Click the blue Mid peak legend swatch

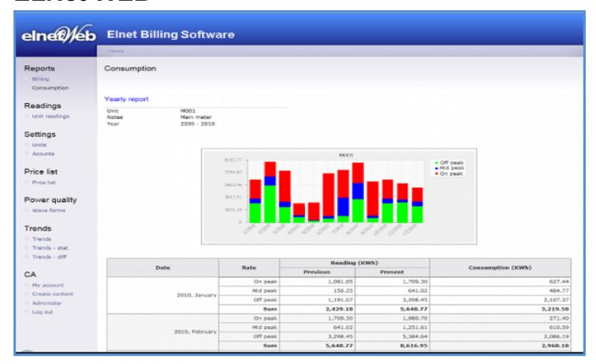435,168
